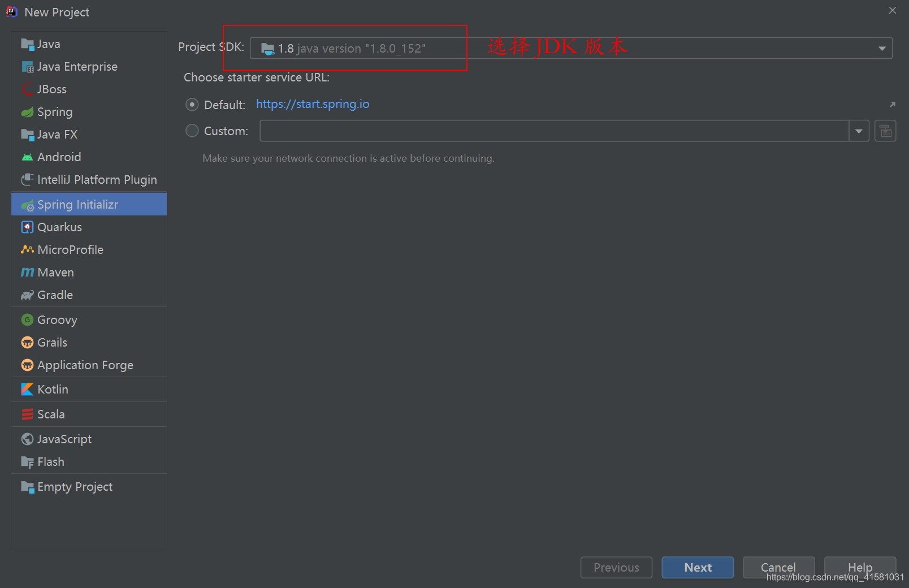Viewport: 909px width, 588px height.
Task: Click the JavaScript label
Action: (x=64, y=439)
